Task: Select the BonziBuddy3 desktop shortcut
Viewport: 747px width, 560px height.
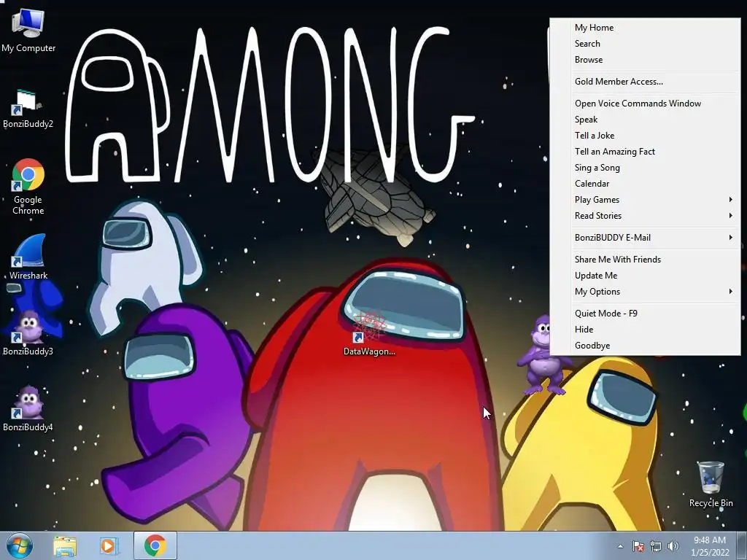Action: coord(28,333)
